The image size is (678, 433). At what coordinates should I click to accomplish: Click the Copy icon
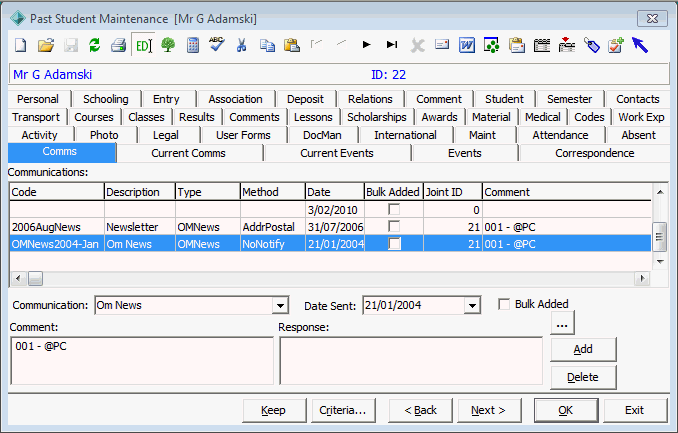(x=267, y=45)
